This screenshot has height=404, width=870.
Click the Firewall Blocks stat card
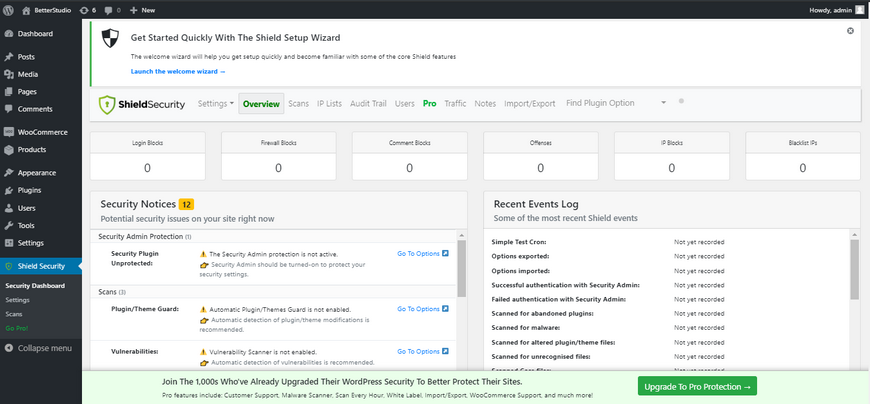(x=279, y=156)
